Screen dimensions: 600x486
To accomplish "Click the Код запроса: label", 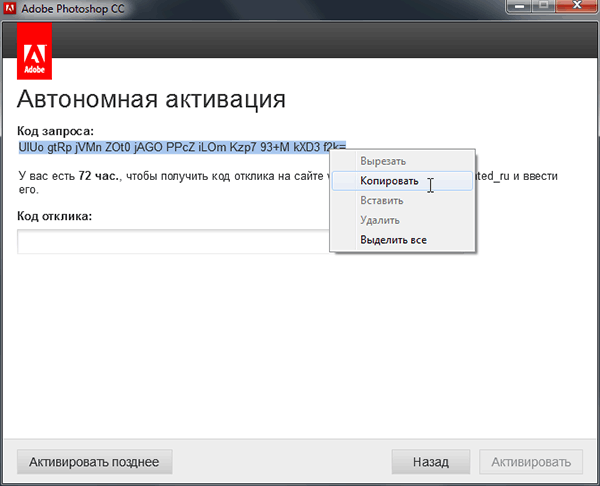I will (55, 131).
